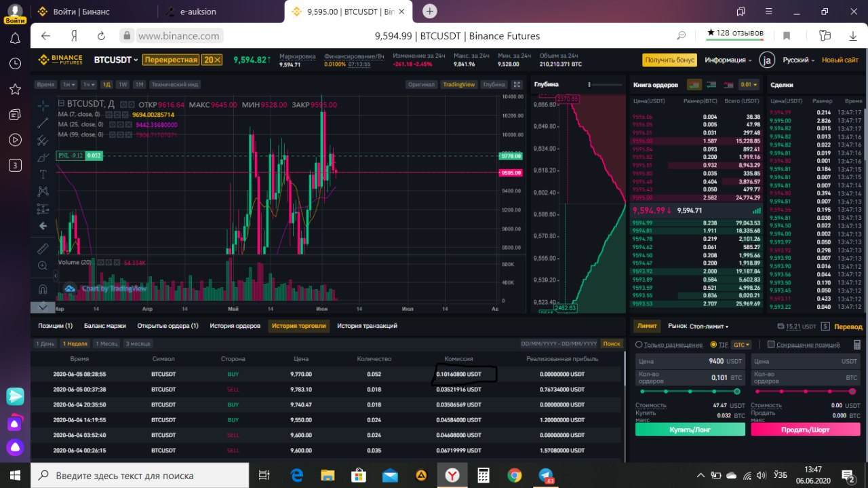Select the pitchfork drawing tool
Viewport: 868px width, 488px height.
pyautogui.click(x=43, y=140)
